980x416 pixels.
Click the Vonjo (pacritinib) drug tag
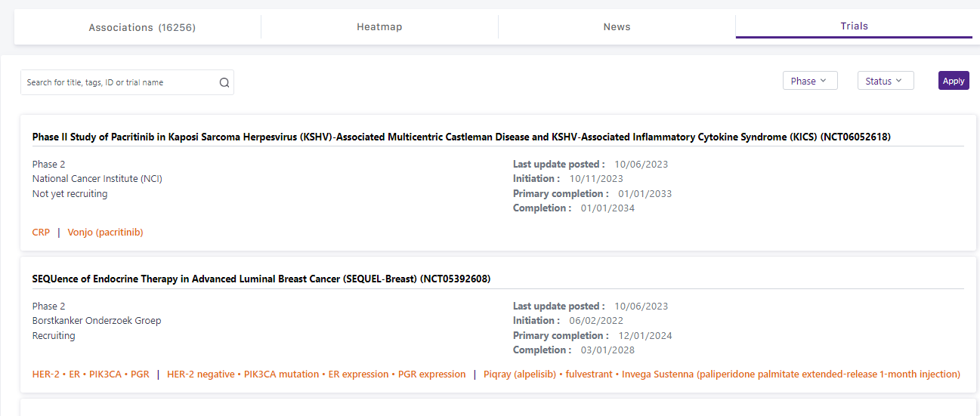105,233
